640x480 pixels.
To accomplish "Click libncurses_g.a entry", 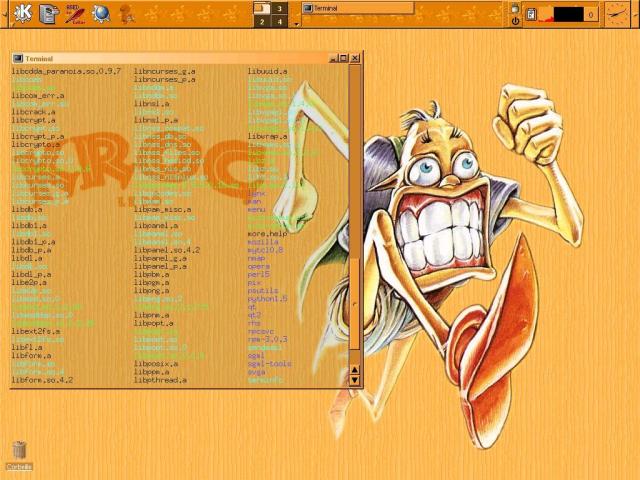I will [164, 71].
